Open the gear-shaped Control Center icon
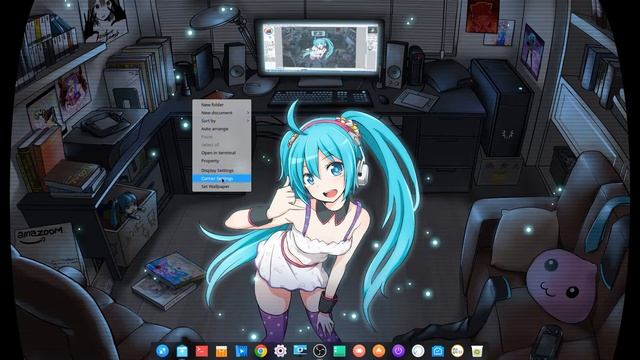This screenshot has width=640, height=360. (280, 351)
